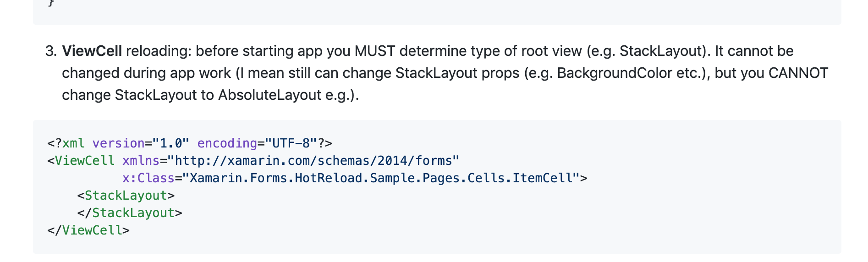Click the opening ViewCell tag name in code

(x=85, y=161)
